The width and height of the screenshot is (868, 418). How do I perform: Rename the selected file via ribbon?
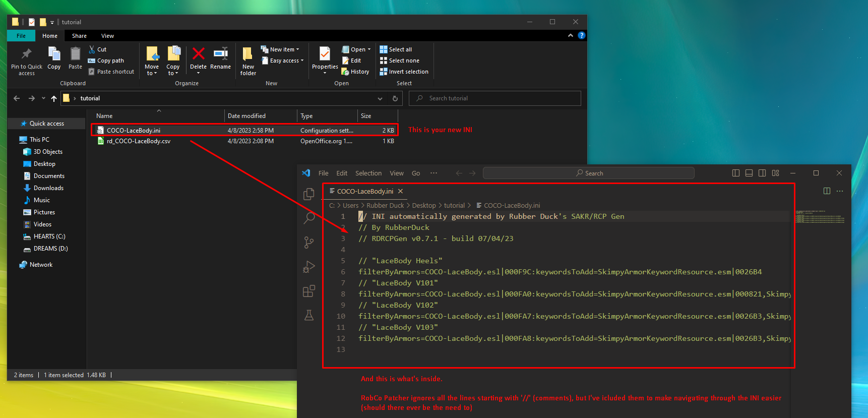click(x=220, y=59)
